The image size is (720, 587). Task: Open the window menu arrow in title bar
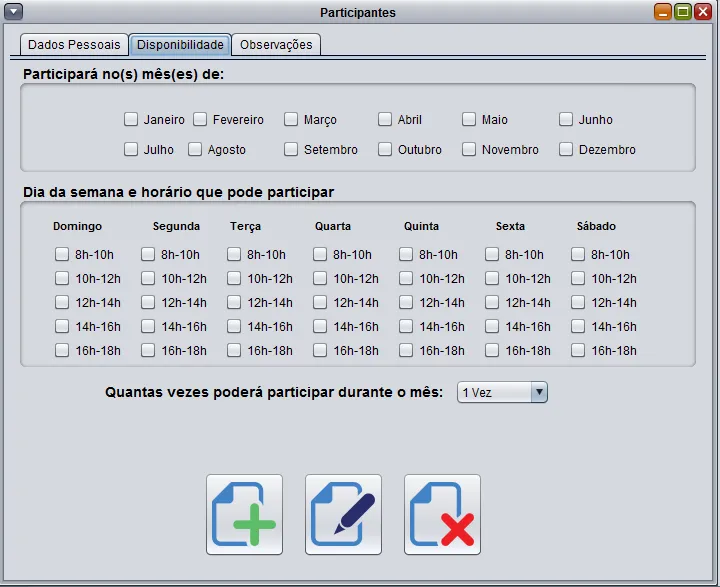[13, 11]
